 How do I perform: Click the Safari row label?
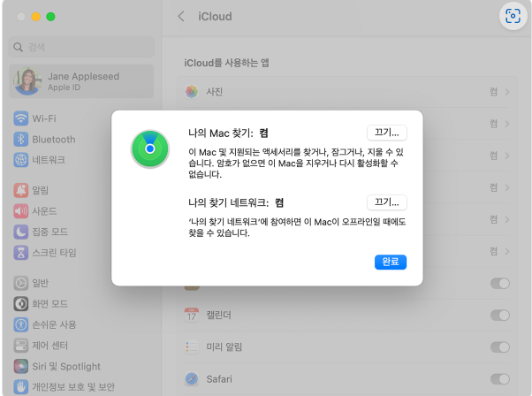pos(219,379)
